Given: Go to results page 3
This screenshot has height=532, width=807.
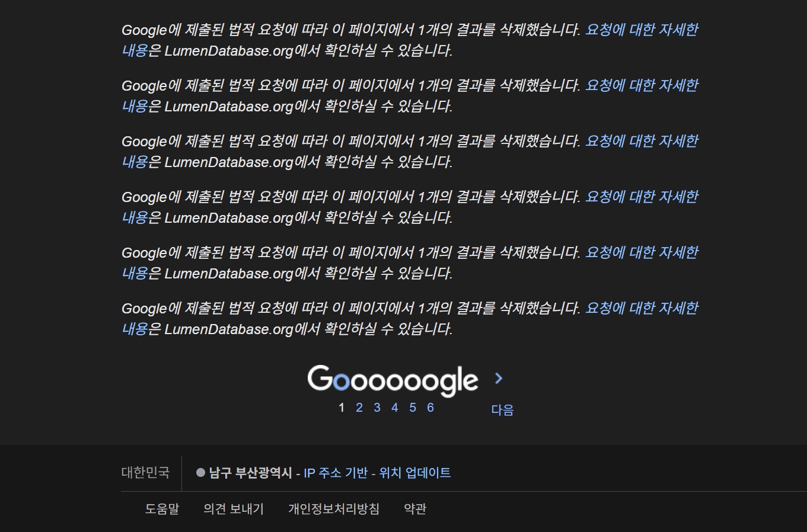Looking at the screenshot, I should (x=377, y=408).
